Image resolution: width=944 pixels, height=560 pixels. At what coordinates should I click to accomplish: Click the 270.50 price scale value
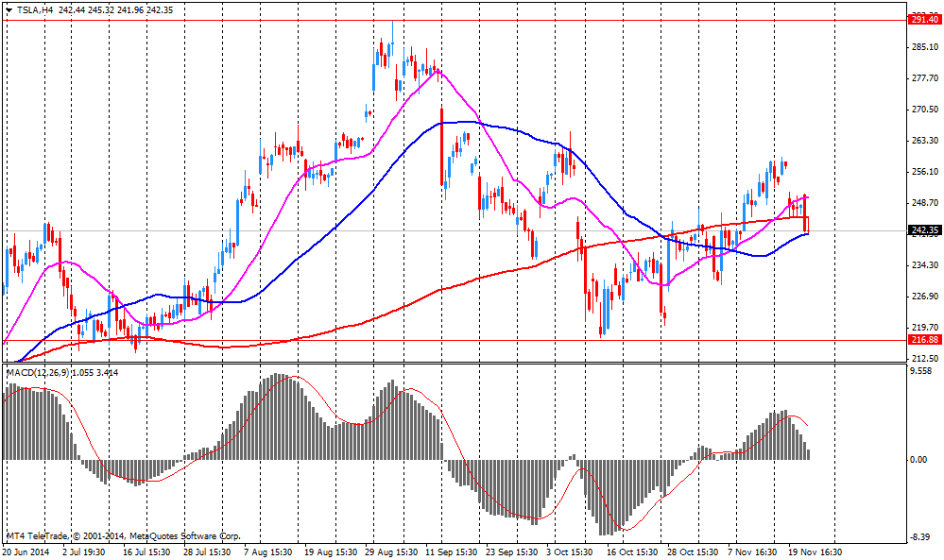coord(925,110)
